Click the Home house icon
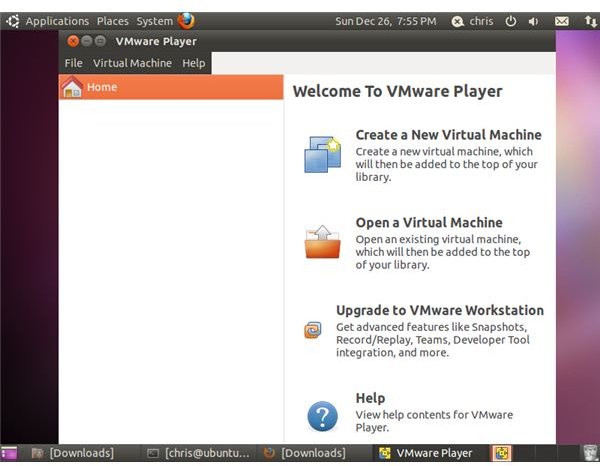The width and height of the screenshot is (600, 466). click(72, 87)
